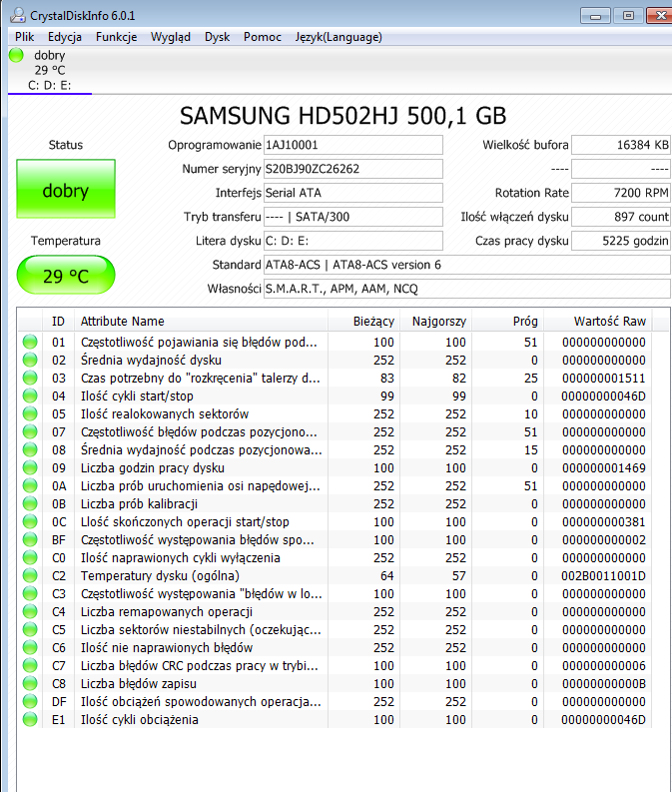Click the Własności S.M.A.R.T. field

click(467, 289)
